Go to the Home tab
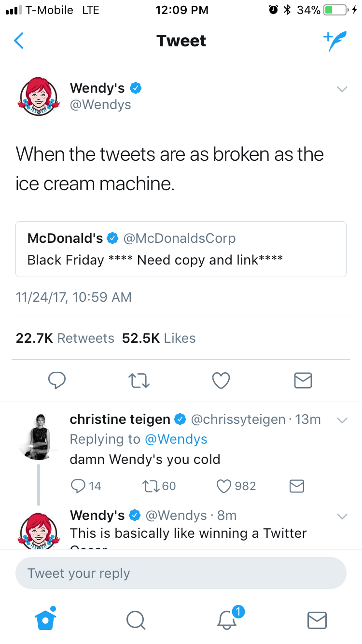 point(45,619)
